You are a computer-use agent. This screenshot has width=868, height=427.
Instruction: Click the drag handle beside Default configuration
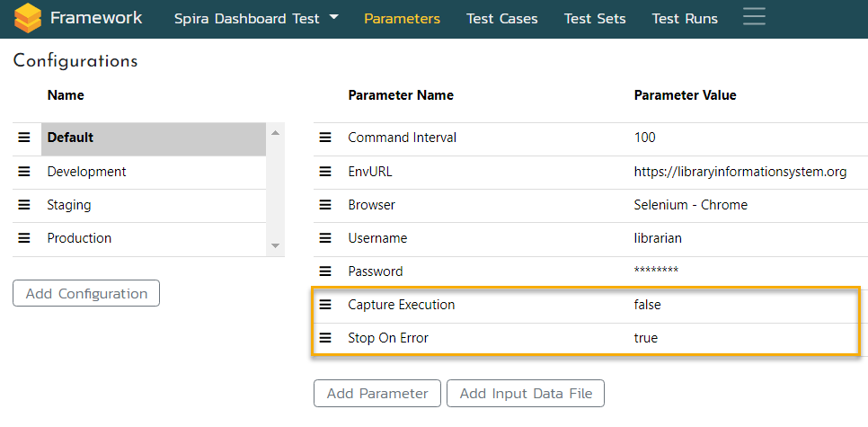tap(24, 138)
